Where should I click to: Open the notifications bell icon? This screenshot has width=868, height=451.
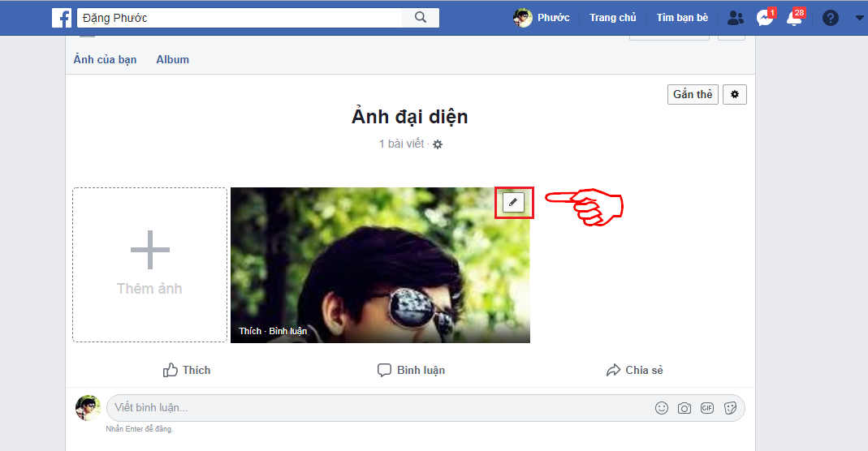pyautogui.click(x=795, y=18)
